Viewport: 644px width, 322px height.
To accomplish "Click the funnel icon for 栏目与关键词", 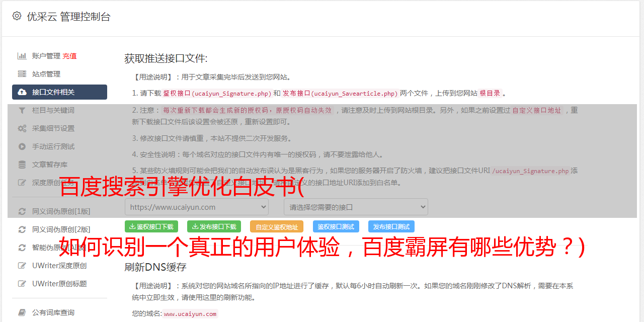I will [x=22, y=110].
